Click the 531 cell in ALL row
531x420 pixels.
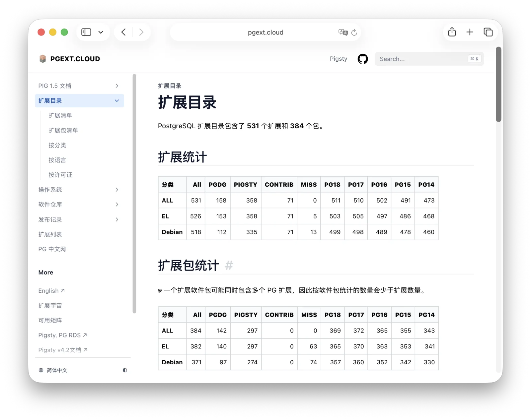(x=196, y=201)
